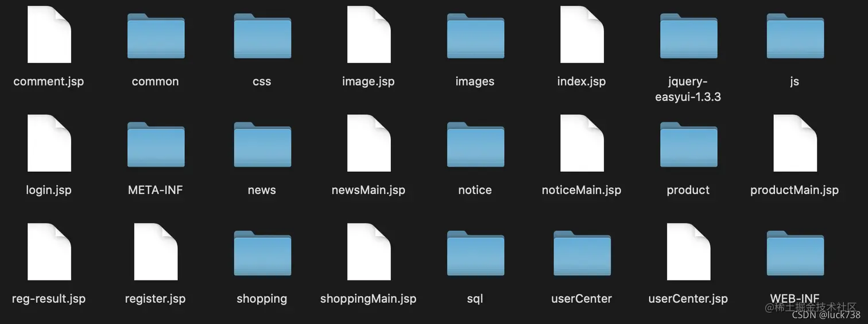Click the shopping folder icon
Viewport: 868px width, 324px height.
262,253
